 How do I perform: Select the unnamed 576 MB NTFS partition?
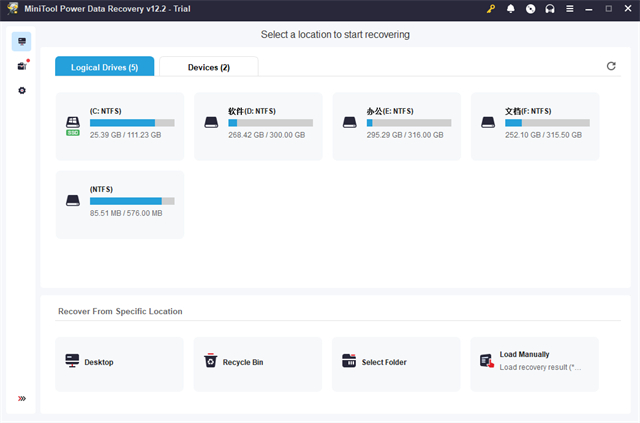120,204
